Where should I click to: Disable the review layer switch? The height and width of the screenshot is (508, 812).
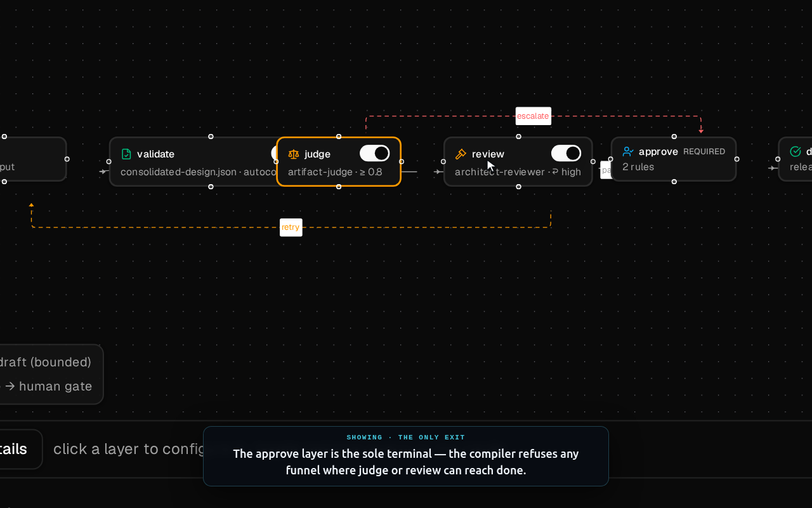pyautogui.click(x=566, y=153)
